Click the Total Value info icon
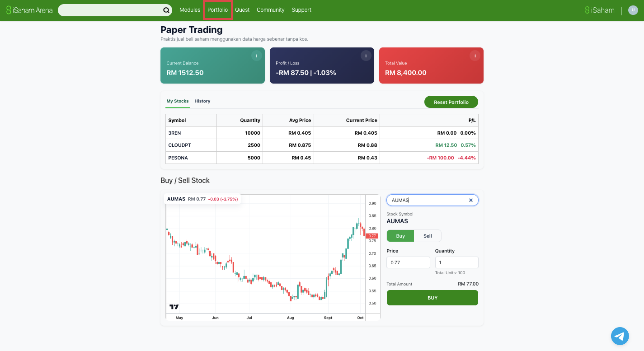644x351 pixels. 475,56
